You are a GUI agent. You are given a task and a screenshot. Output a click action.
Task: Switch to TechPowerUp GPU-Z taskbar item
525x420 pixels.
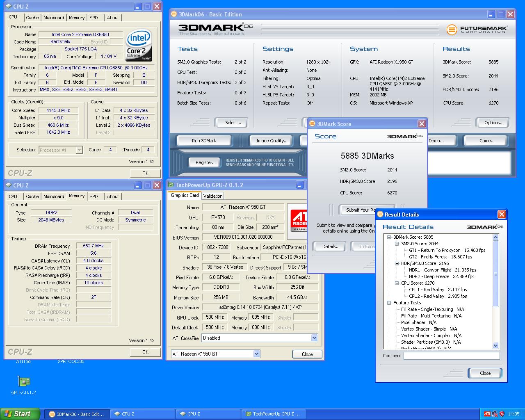pyautogui.click(x=273, y=414)
